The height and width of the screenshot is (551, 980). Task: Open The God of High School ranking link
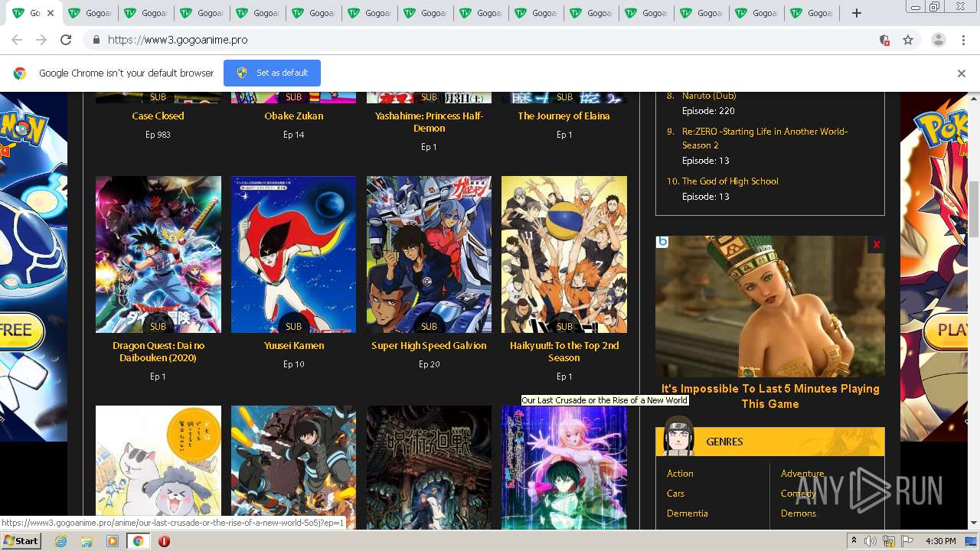[730, 181]
